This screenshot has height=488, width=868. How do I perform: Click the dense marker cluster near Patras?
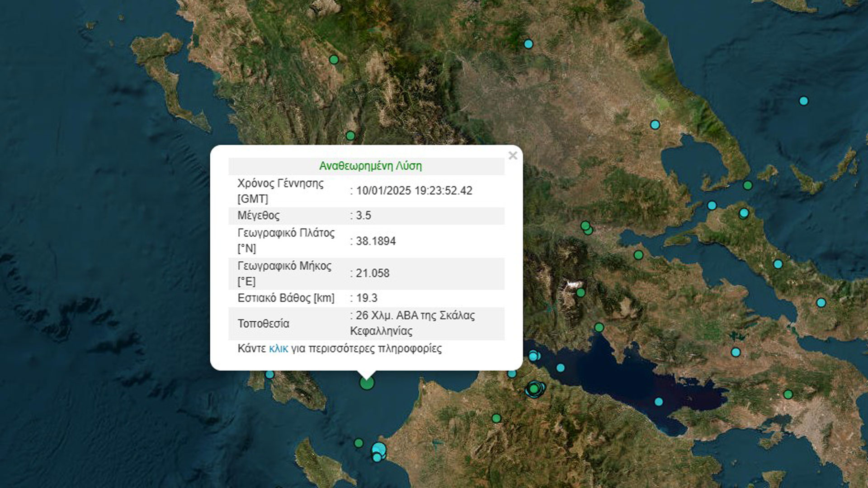tap(535, 389)
